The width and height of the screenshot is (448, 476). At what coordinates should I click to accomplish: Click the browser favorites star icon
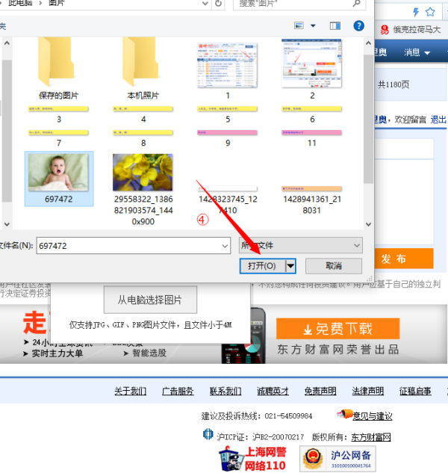click(x=431, y=11)
